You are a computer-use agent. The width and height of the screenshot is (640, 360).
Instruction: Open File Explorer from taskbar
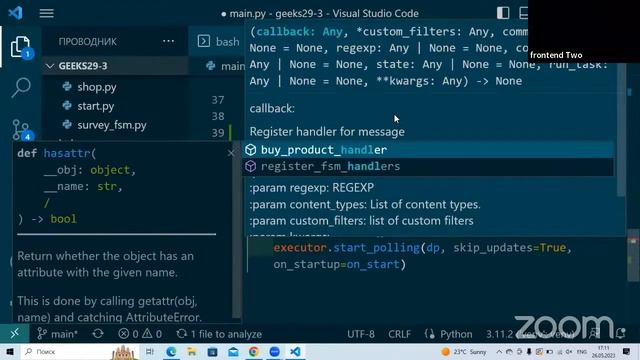pos(191,351)
